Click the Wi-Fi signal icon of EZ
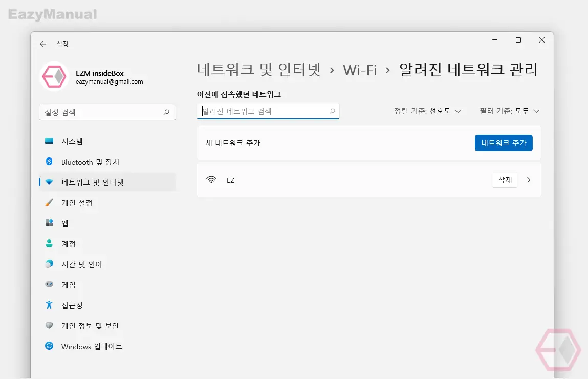The image size is (588, 379). 211,180
